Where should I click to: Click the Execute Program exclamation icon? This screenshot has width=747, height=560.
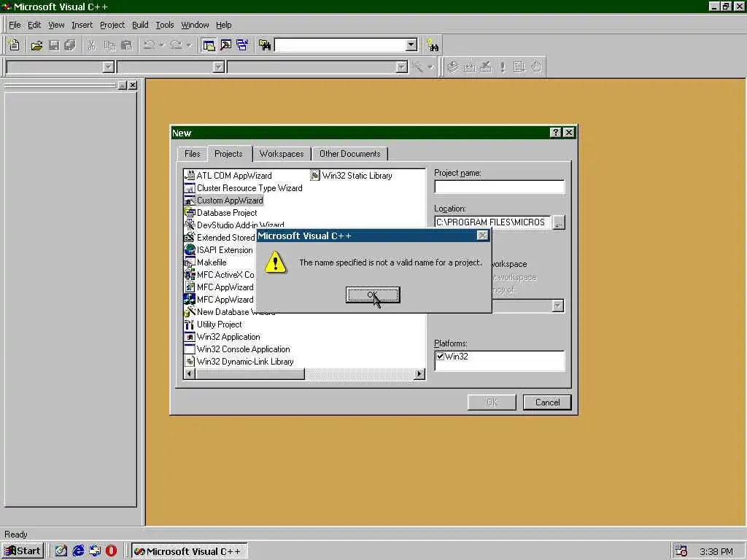pos(503,67)
